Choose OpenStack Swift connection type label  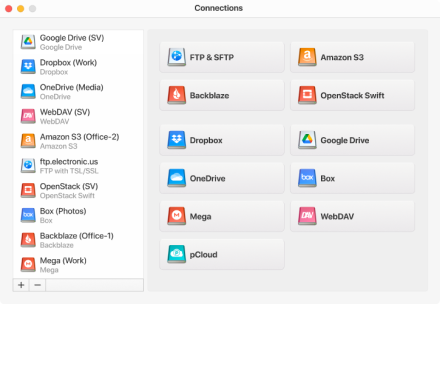(x=352, y=96)
